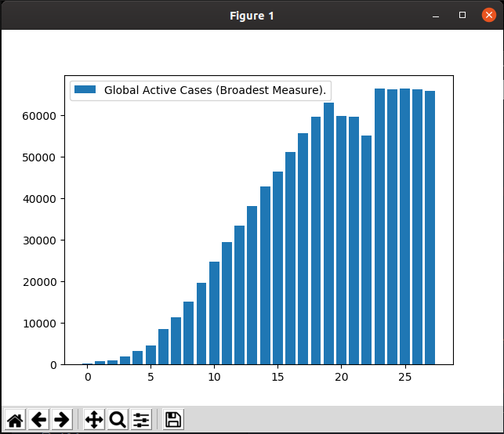The width and height of the screenshot is (504, 434).
Task: Open Configure subplots sliders icon
Action: [x=141, y=420]
